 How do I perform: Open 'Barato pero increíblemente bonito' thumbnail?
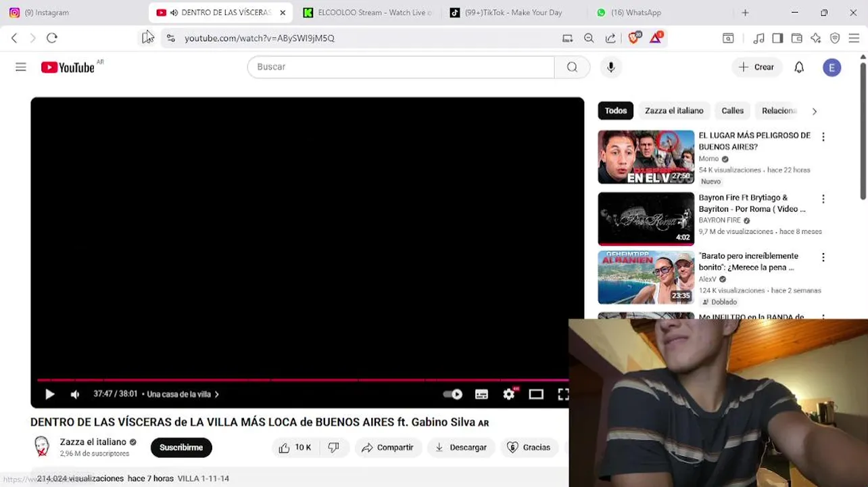646,277
